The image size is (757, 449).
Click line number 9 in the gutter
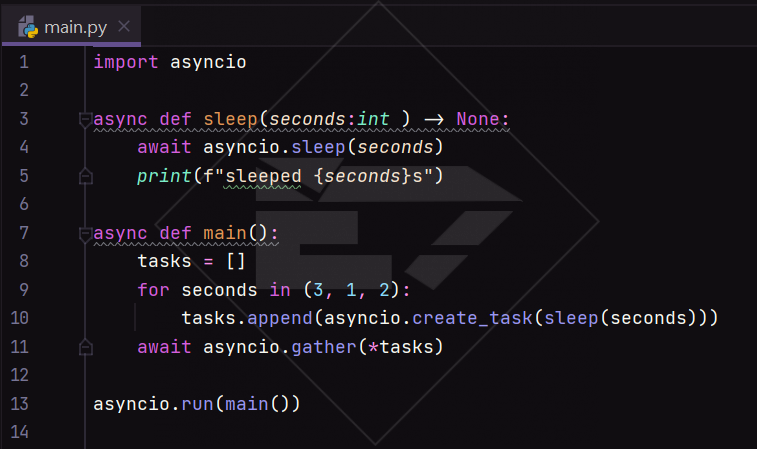click(24, 290)
